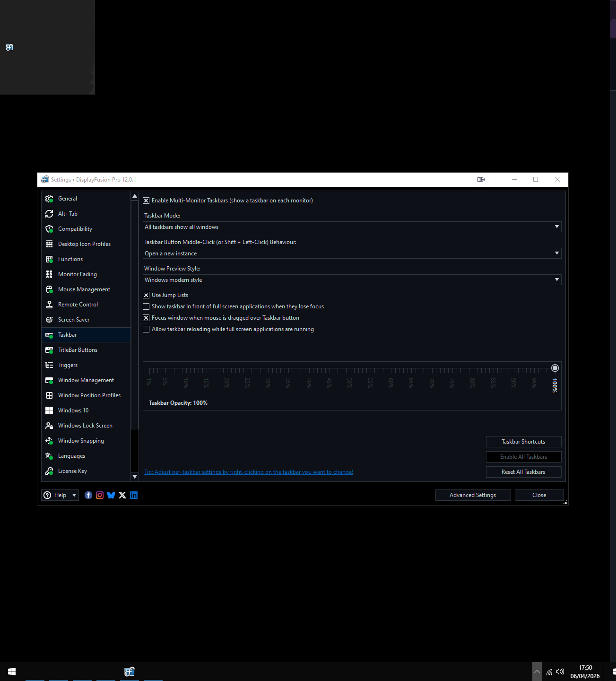Open the per-taskbar settings tip link

[249, 472]
